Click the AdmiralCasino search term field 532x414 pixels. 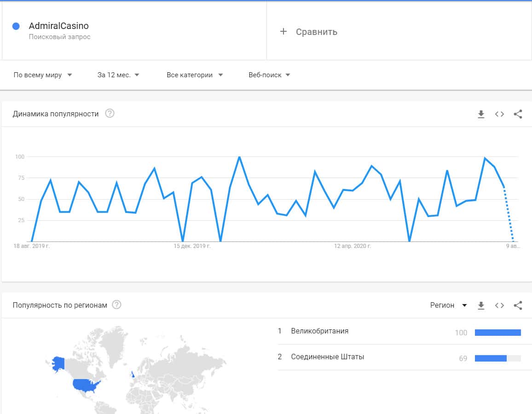pos(59,26)
